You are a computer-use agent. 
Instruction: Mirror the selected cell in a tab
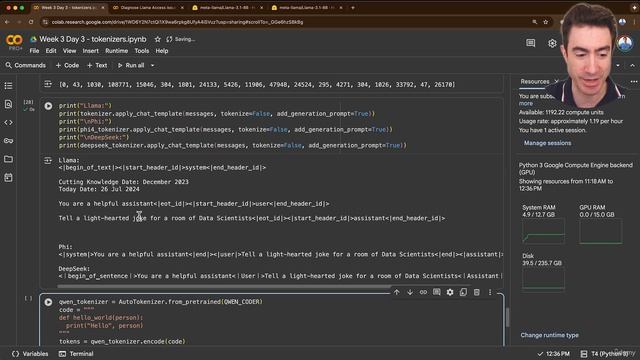tap(463, 292)
